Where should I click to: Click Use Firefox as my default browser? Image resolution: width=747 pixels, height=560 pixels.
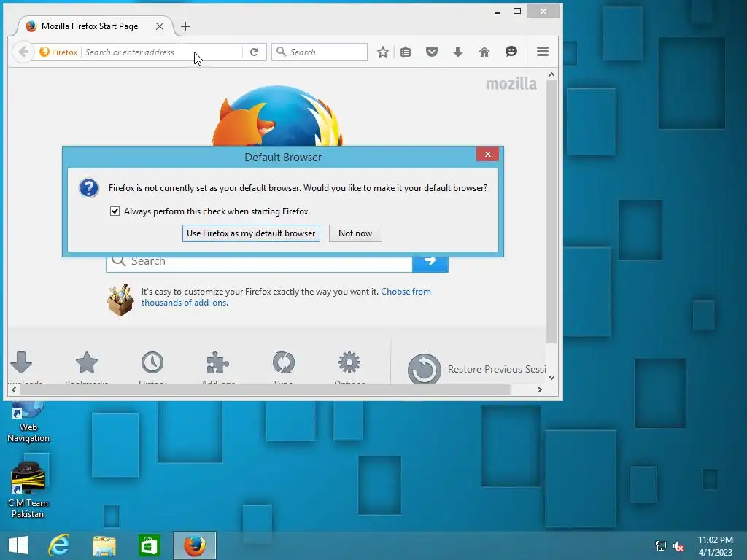coord(251,233)
